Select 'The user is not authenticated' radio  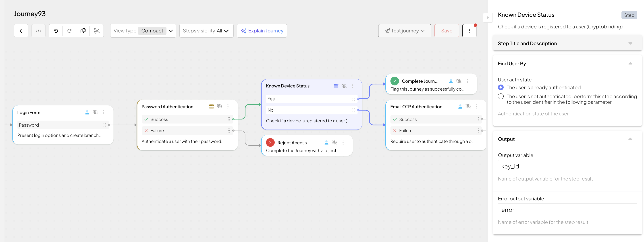tap(501, 96)
